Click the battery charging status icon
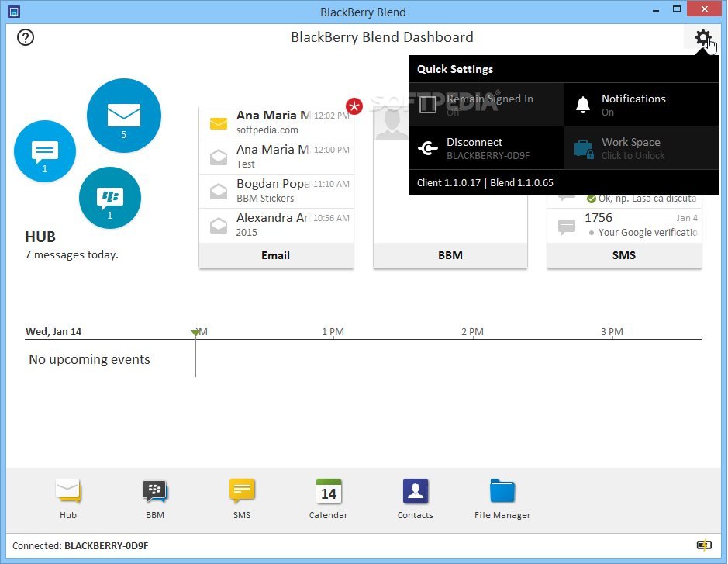This screenshot has width=728, height=564. click(704, 545)
